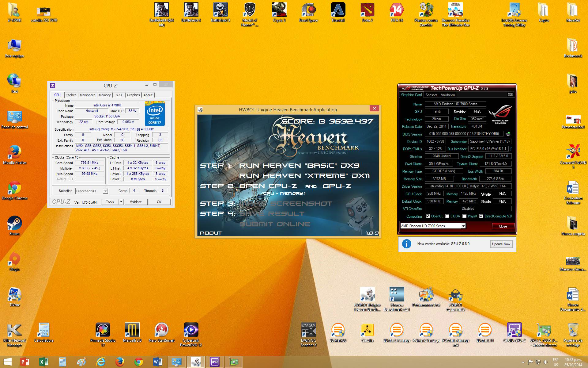The height and width of the screenshot is (368, 588).
Task: Run Heaven XTREME DX11 step
Action: click(304, 176)
